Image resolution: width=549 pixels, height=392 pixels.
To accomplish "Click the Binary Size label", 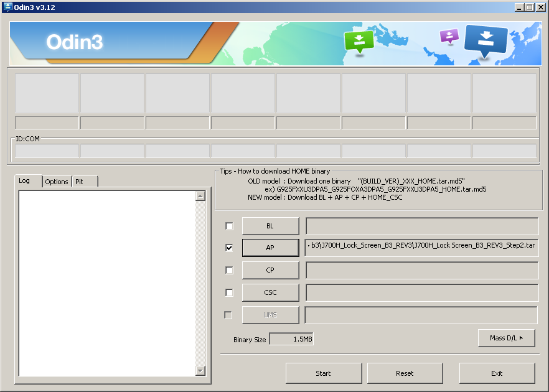I will (250, 340).
